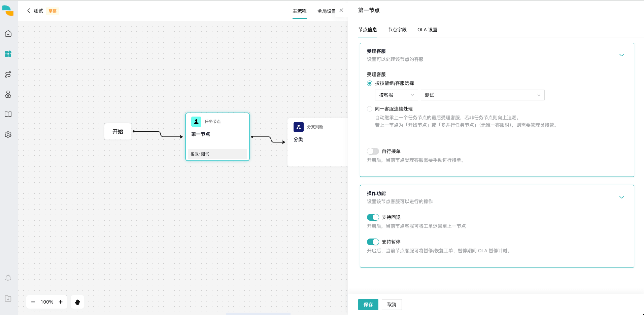Collapse the 操作功能 section chevron

622,197
